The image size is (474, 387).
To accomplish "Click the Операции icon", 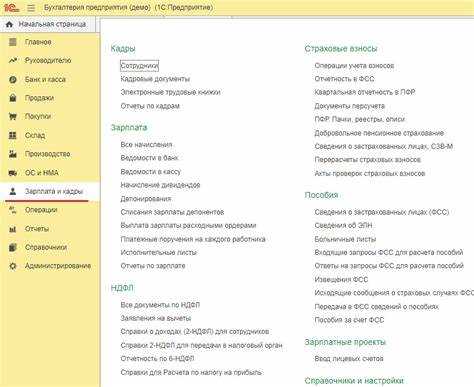I will point(13,210).
